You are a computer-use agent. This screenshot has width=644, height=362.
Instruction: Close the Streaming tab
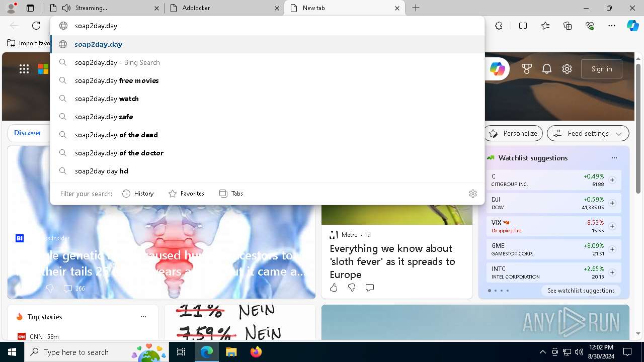click(x=156, y=8)
